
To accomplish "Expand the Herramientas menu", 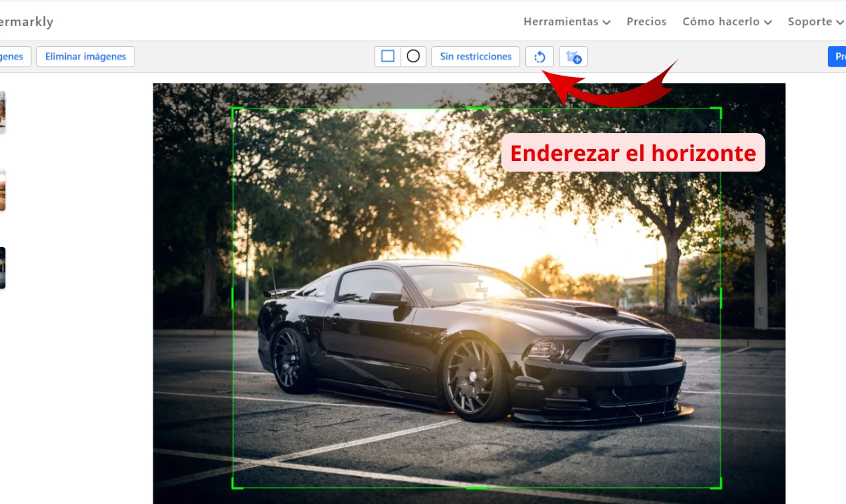I will click(x=567, y=22).
